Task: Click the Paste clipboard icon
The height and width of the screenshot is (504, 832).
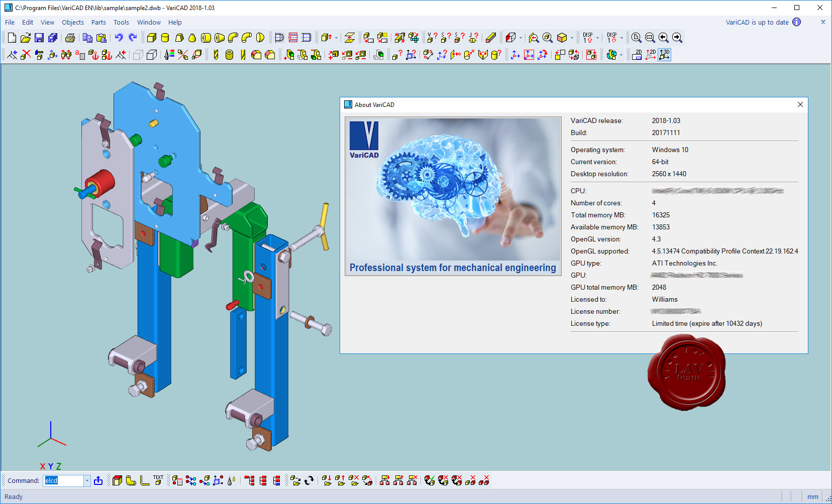Action: 101,38
